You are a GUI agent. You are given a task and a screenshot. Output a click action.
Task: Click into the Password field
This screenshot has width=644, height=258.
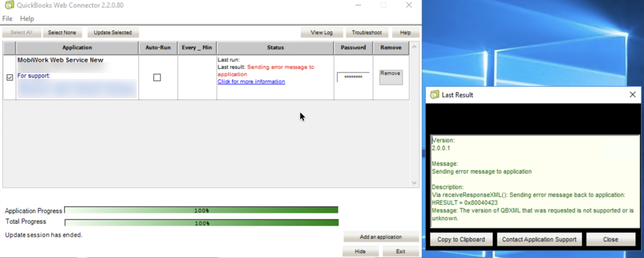tap(353, 77)
